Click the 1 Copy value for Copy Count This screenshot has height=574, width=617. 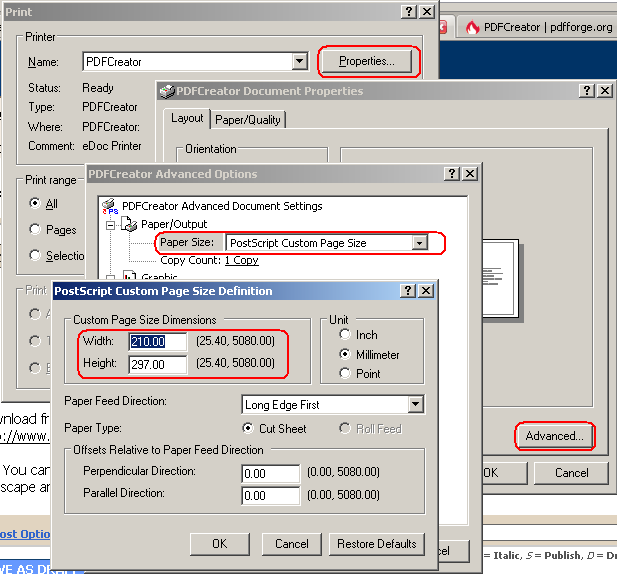tap(242, 260)
